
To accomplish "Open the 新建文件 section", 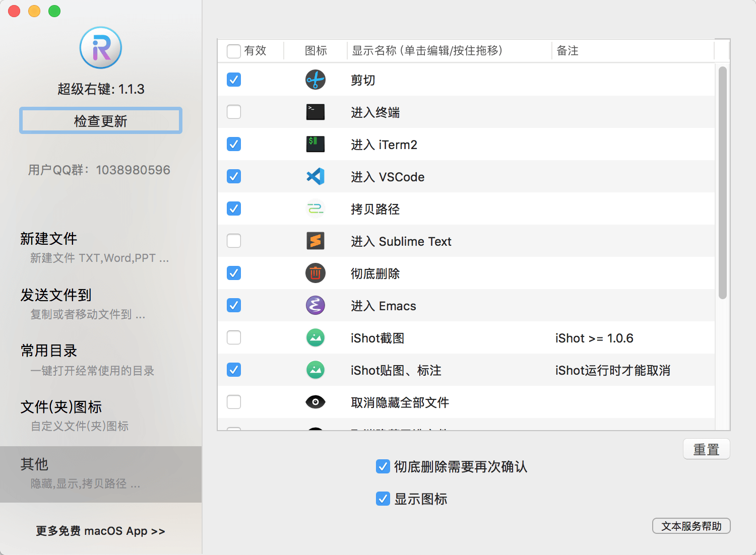I will pyautogui.click(x=101, y=248).
